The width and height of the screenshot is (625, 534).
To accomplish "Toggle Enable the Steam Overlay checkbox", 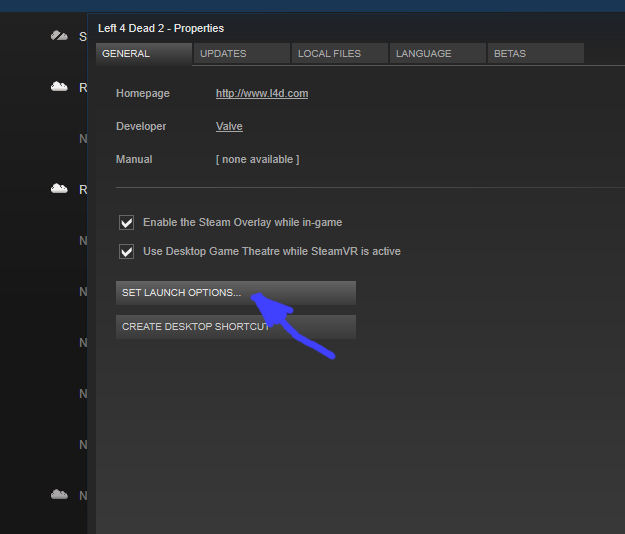I will (126, 222).
